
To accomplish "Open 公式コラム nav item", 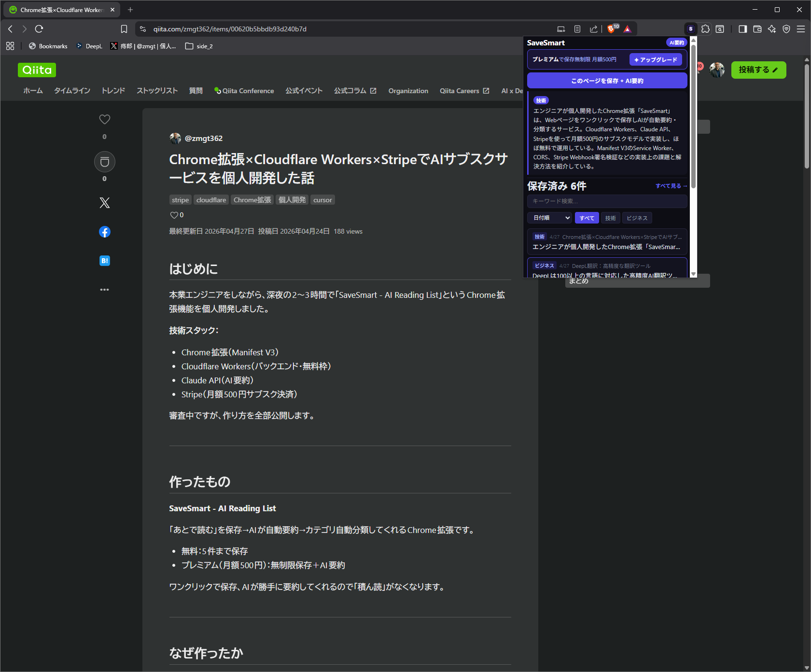I will [355, 91].
